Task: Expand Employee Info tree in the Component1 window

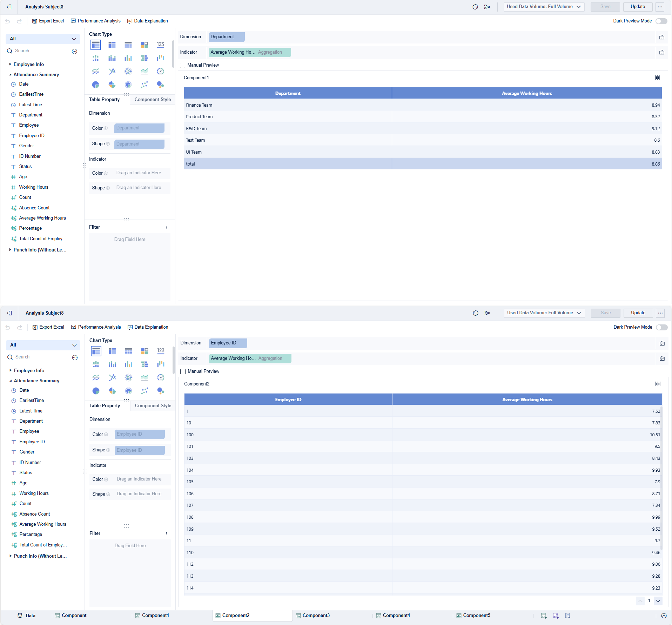Action: coord(10,64)
